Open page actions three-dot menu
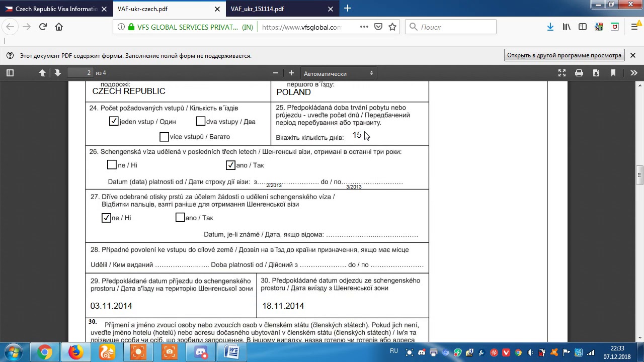 (x=364, y=27)
